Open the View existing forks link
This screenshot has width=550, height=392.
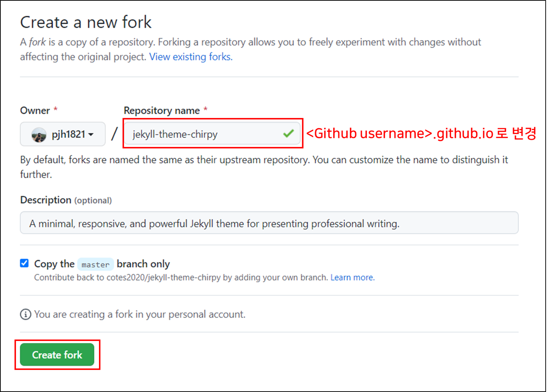[190, 57]
